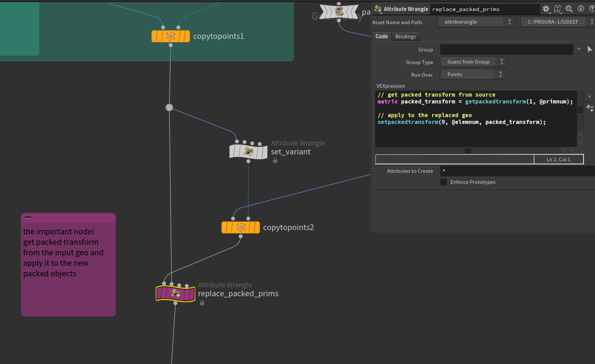Open the node info icon
This screenshot has width=595, height=364.
click(581, 9)
